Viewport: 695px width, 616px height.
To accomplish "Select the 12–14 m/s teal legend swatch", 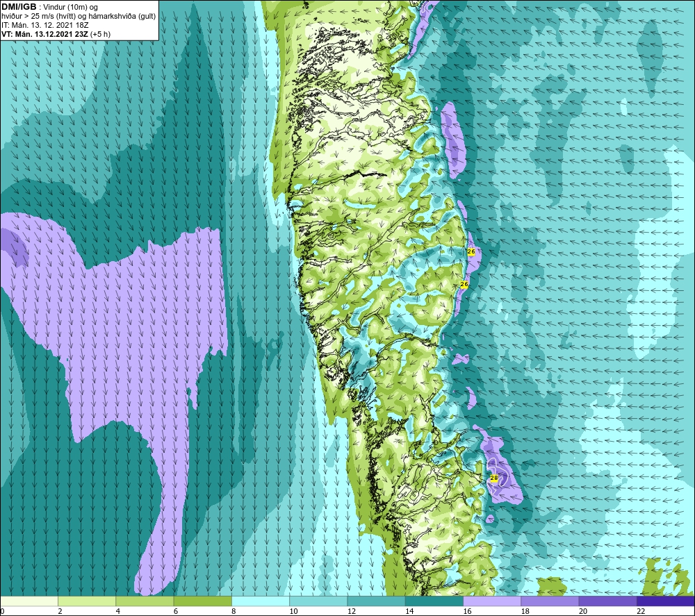I will click(376, 601).
